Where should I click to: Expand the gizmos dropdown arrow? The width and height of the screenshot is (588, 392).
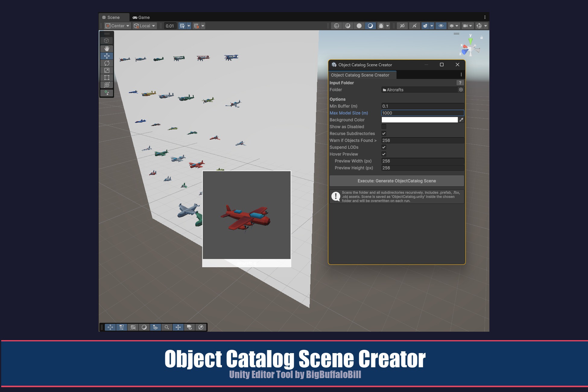point(485,26)
